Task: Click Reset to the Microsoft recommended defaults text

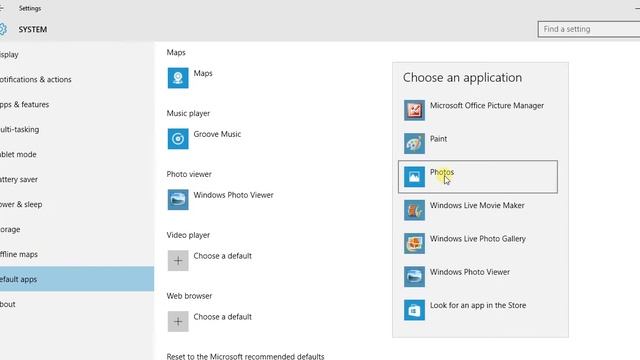Action: click(x=245, y=356)
